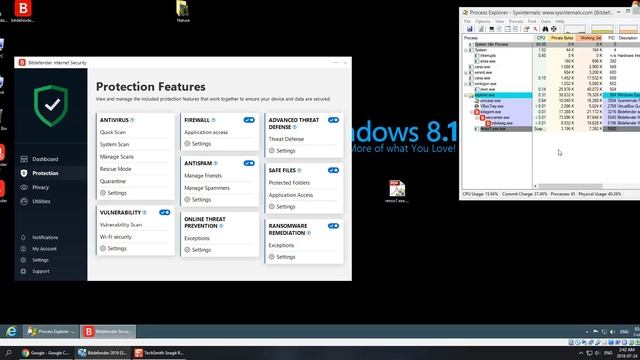This screenshot has height=360, width=640.
Task: Disable Advanced Threat Defense switch
Action: 333,120
